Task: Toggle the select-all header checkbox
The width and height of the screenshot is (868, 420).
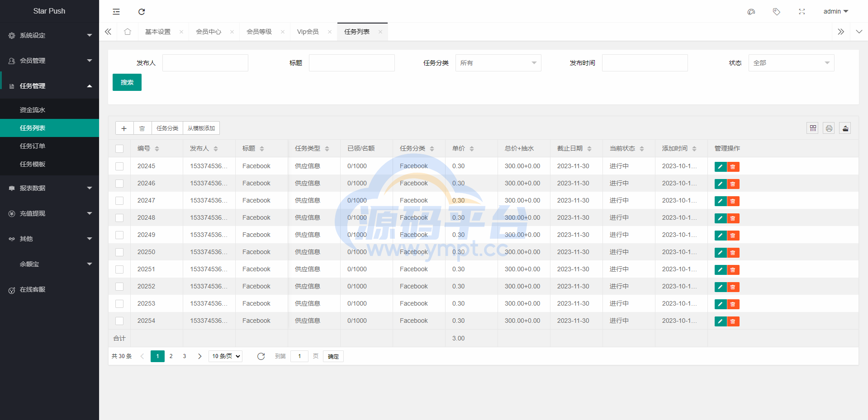Action: pos(119,149)
